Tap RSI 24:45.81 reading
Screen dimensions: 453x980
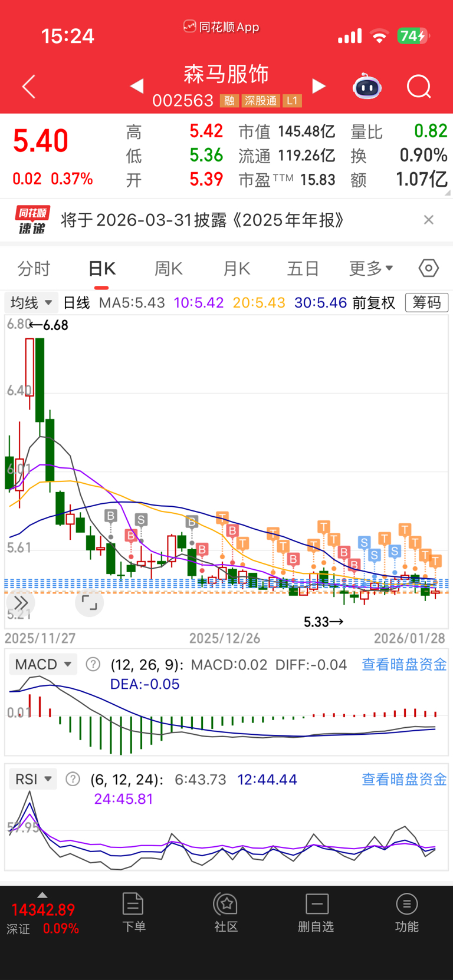[x=124, y=799]
